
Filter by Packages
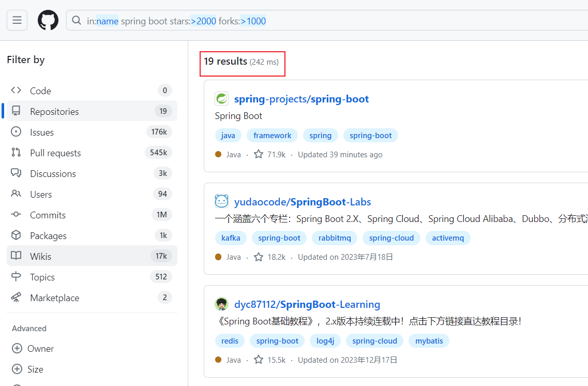coord(92,235)
